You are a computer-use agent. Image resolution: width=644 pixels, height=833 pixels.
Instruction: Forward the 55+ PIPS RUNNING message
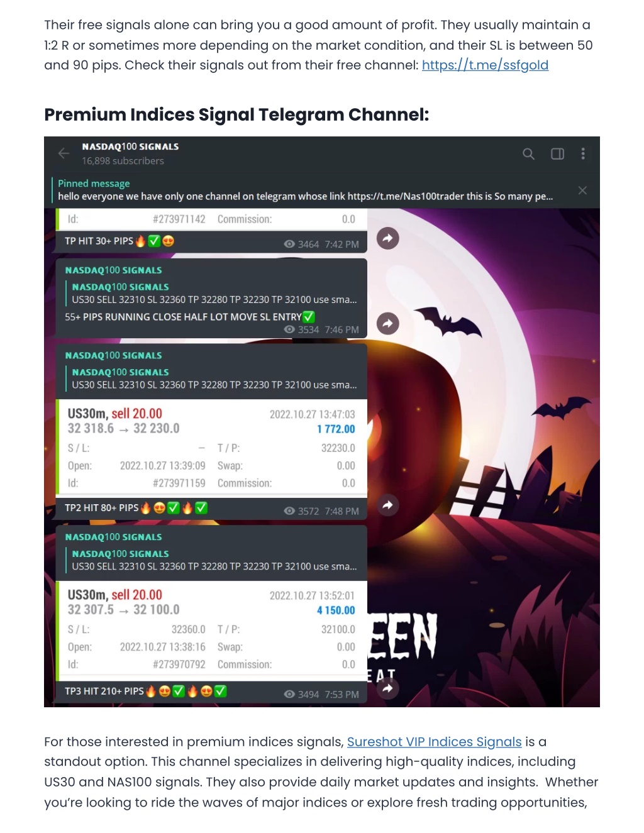387,324
